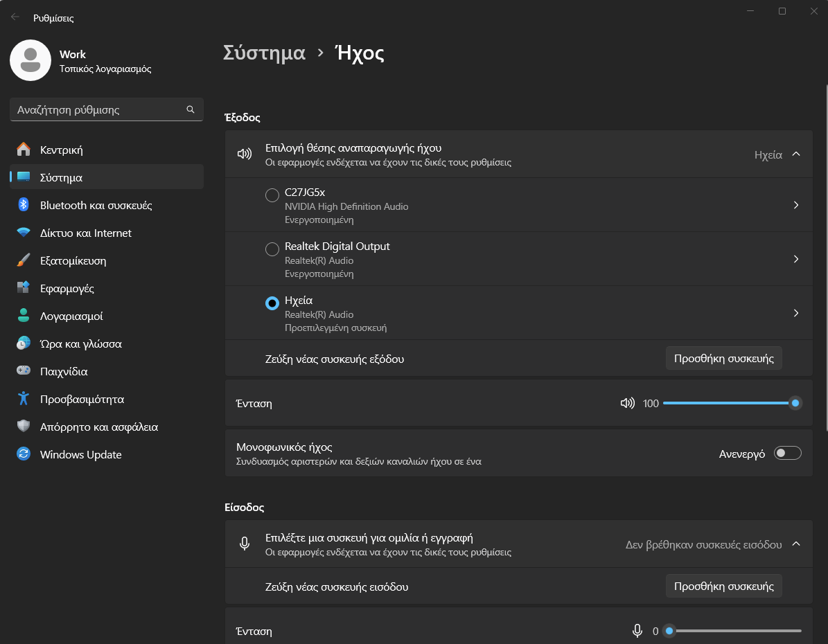
Task: Select Realtek Digital Output radio button
Action: point(272,249)
